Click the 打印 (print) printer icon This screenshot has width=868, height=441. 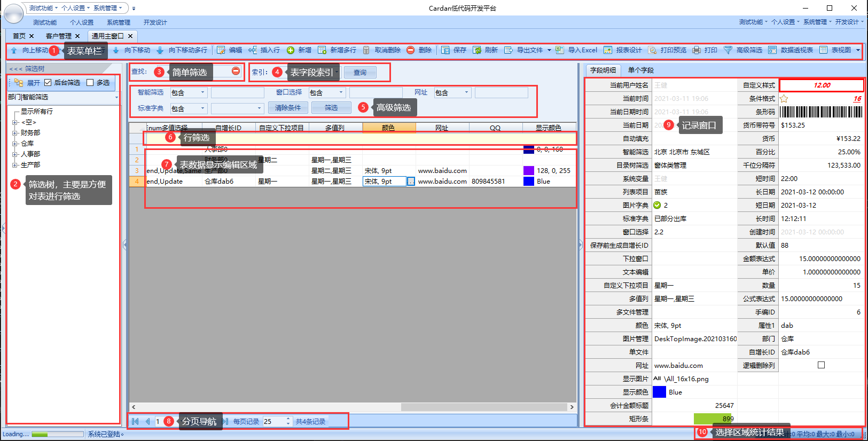click(697, 50)
